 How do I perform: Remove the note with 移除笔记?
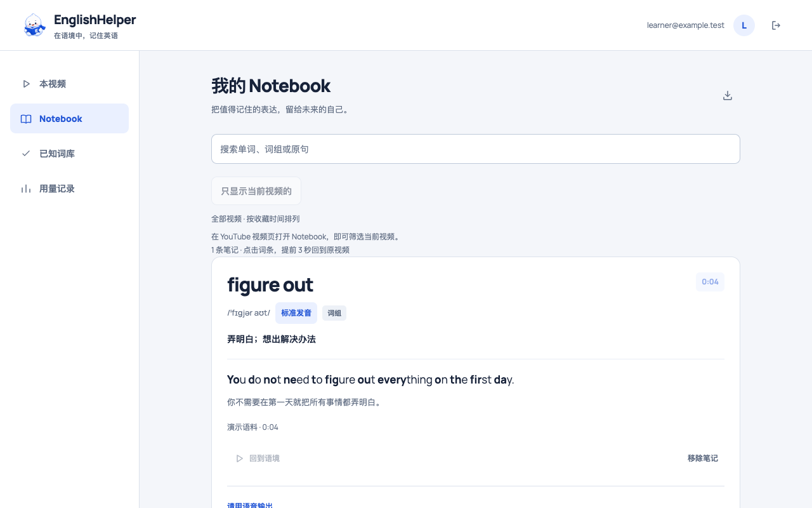point(703,458)
